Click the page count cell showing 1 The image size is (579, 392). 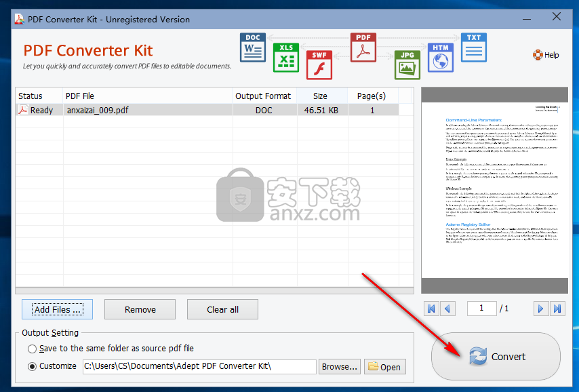(x=373, y=110)
